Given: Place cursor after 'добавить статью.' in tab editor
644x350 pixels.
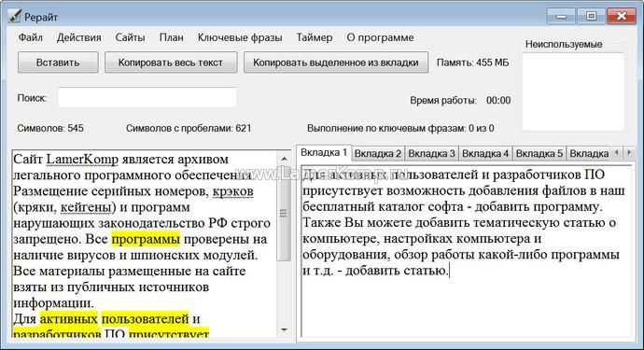Looking at the screenshot, I should coord(449,271).
